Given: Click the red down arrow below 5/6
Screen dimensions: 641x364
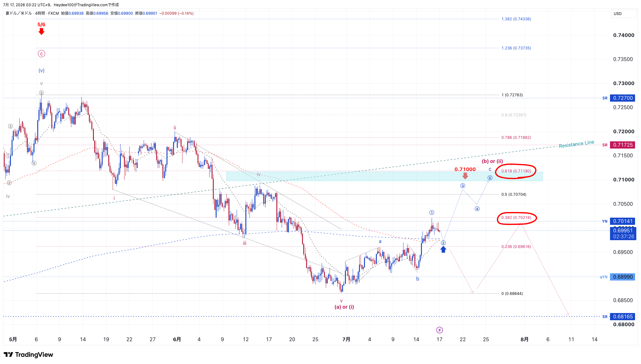Looking at the screenshot, I should [41, 31].
